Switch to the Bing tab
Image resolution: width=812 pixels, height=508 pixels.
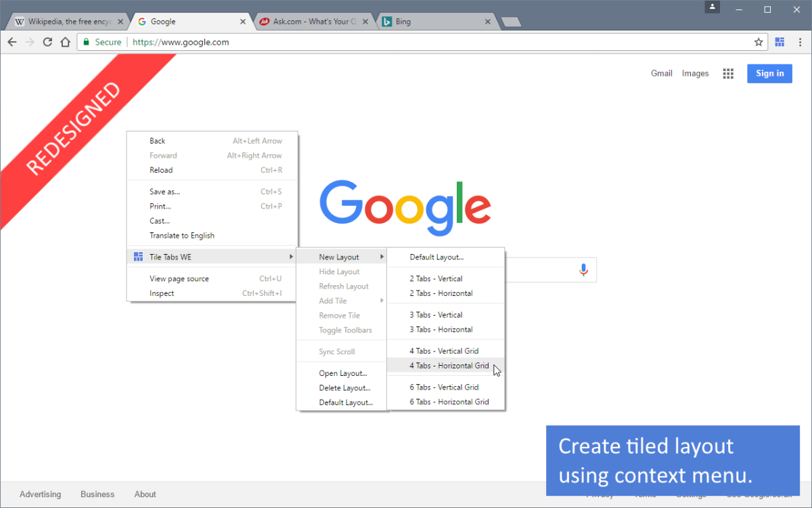tap(433, 22)
